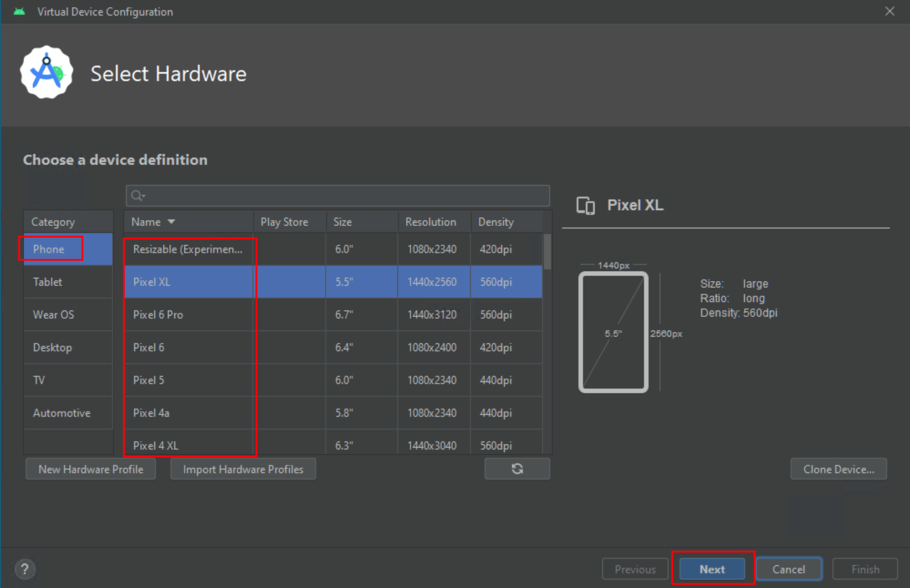Click the Name column sort arrow
Screen dimensions: 910x588
pyautogui.click(x=171, y=222)
